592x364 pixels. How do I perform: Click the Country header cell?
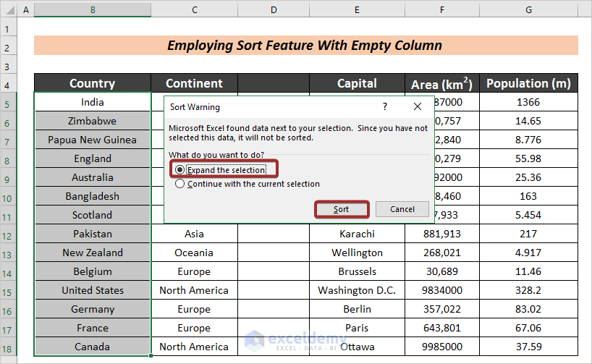pos(93,83)
